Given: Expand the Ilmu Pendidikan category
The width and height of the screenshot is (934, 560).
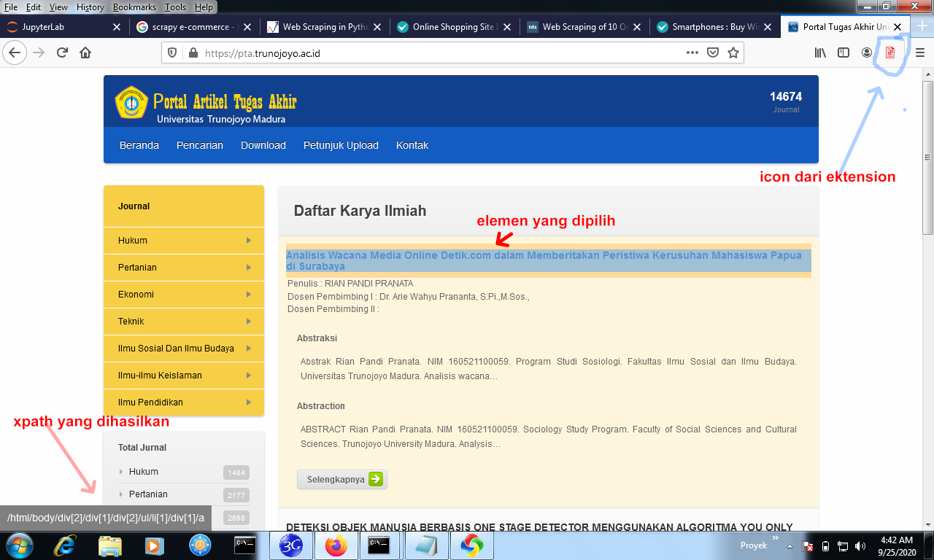Looking at the screenshot, I should pyautogui.click(x=184, y=402).
